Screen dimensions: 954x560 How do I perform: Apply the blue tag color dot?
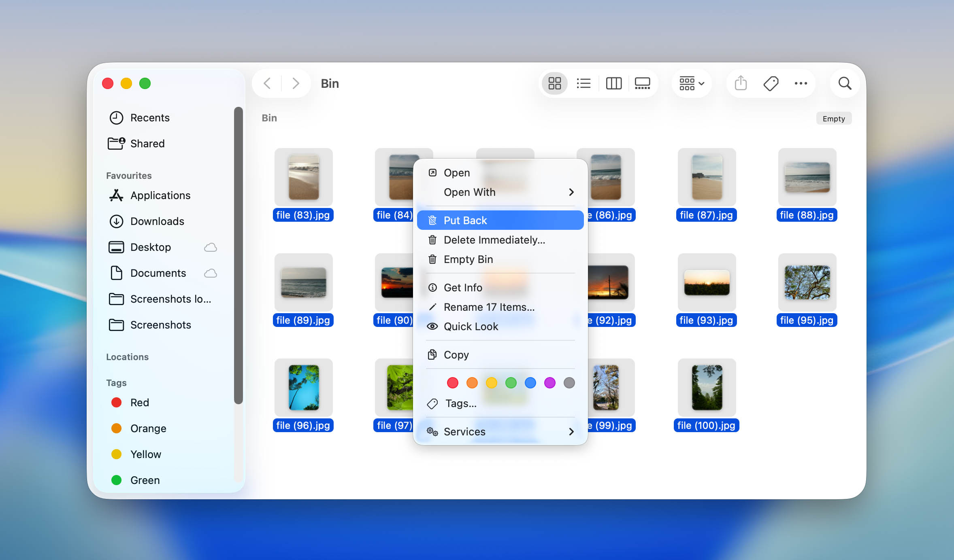click(x=530, y=383)
